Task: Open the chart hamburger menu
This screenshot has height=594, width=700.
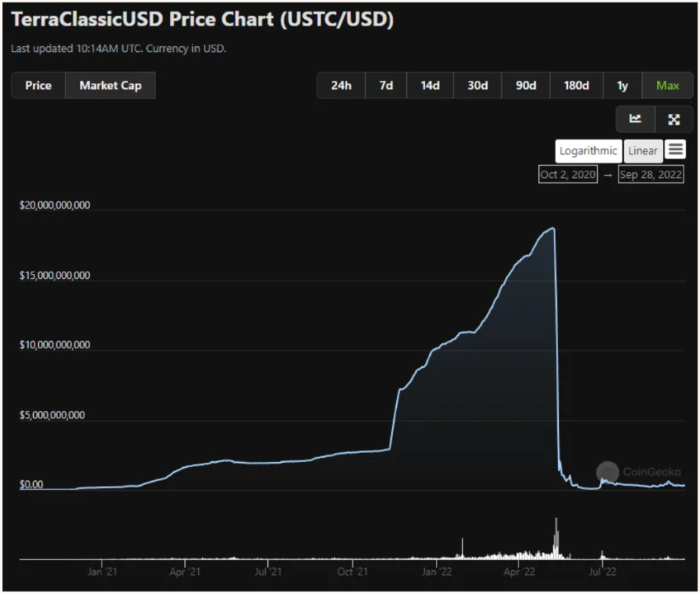Action: pyautogui.click(x=675, y=149)
